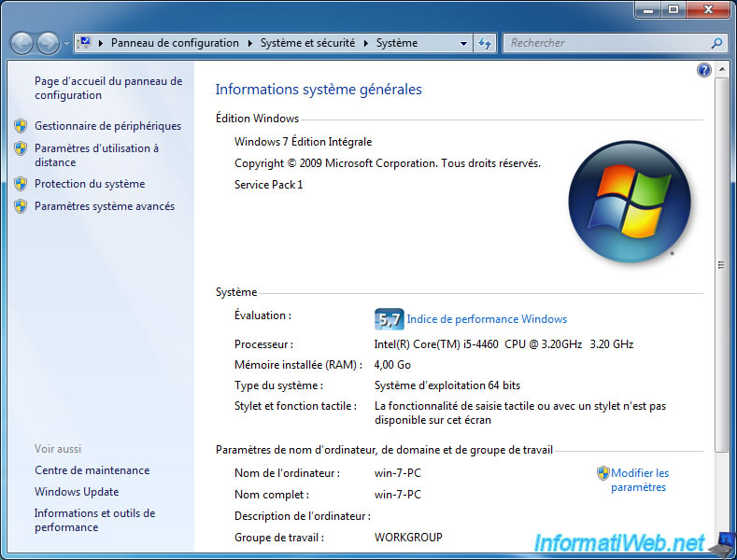The image size is (737, 560).
Task: Open Gestionnaire de périphériques link
Action: coord(107,126)
